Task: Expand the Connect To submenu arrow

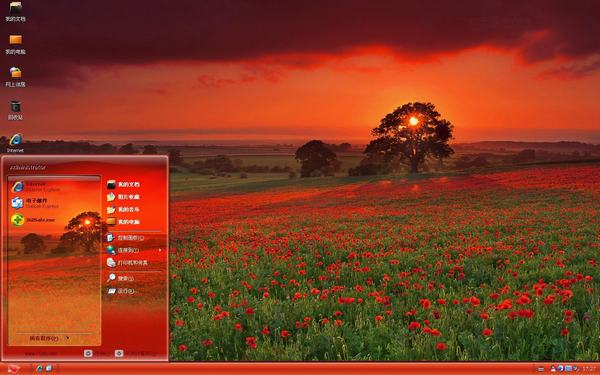Action: pyautogui.click(x=160, y=250)
